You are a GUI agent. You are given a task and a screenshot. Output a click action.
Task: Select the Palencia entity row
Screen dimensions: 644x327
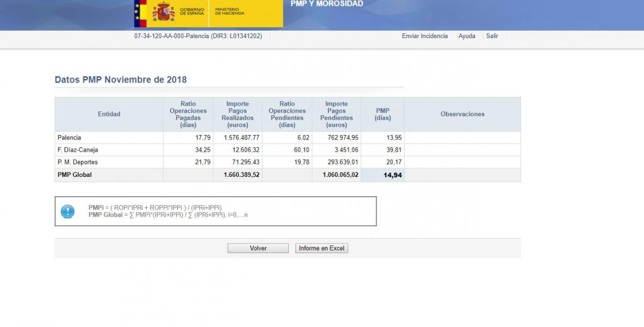tap(69, 138)
